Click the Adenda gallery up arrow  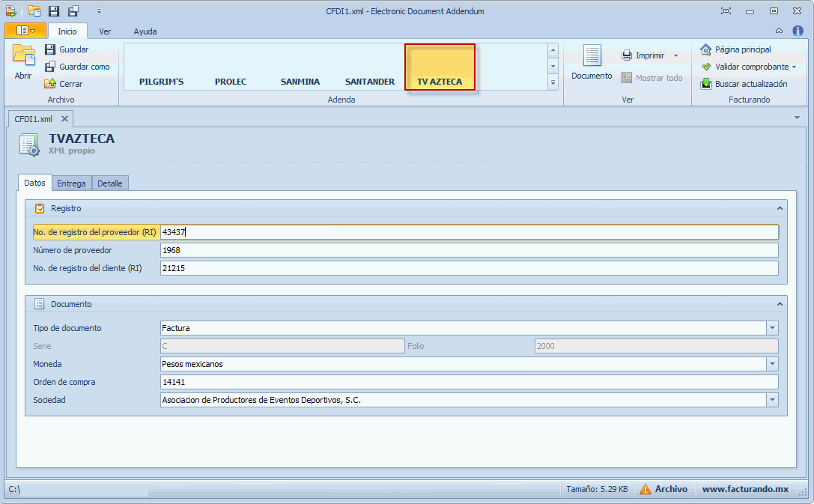coord(553,50)
